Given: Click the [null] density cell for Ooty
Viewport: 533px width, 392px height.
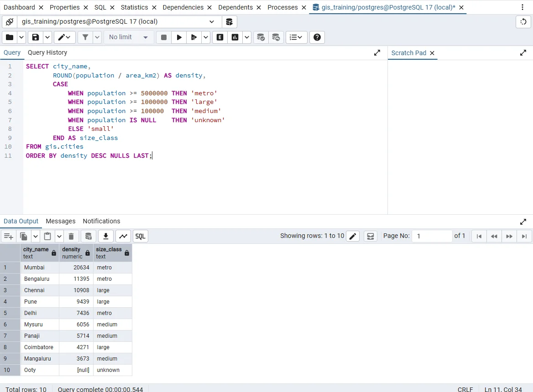Looking at the screenshot, I should click(x=76, y=370).
